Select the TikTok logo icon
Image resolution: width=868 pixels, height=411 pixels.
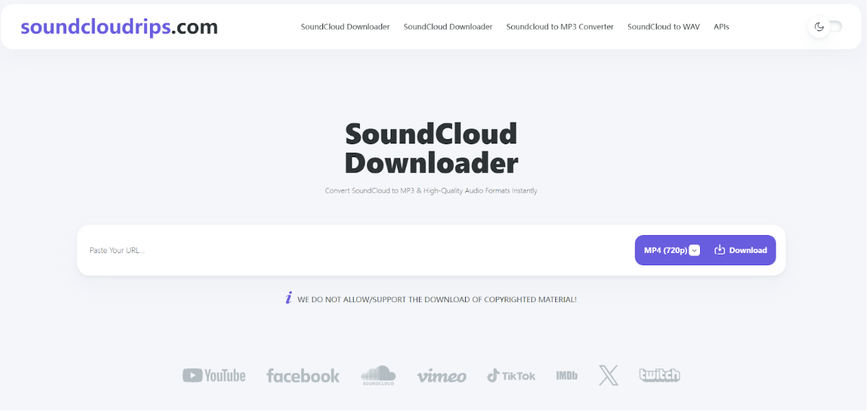click(511, 376)
